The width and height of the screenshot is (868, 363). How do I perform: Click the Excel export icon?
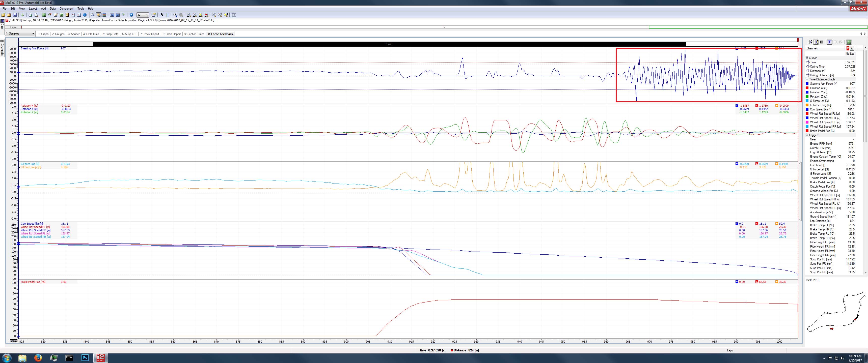[x=62, y=15]
